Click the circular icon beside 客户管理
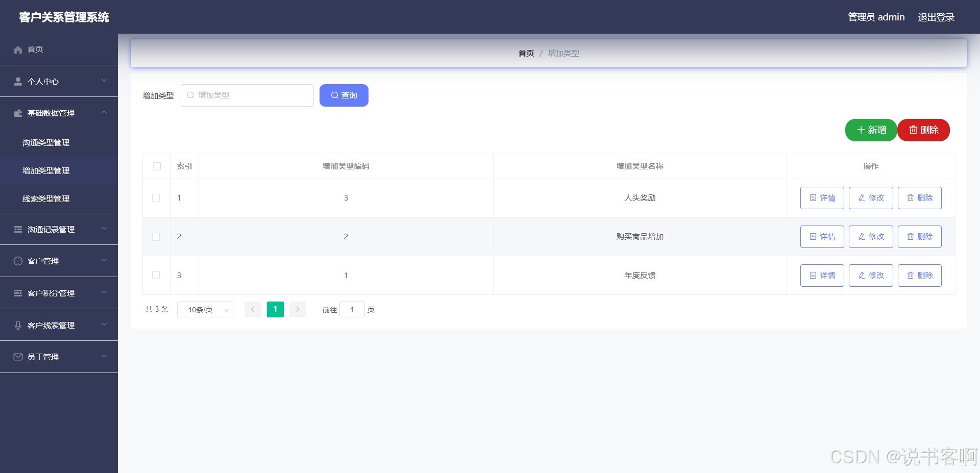 tap(18, 261)
